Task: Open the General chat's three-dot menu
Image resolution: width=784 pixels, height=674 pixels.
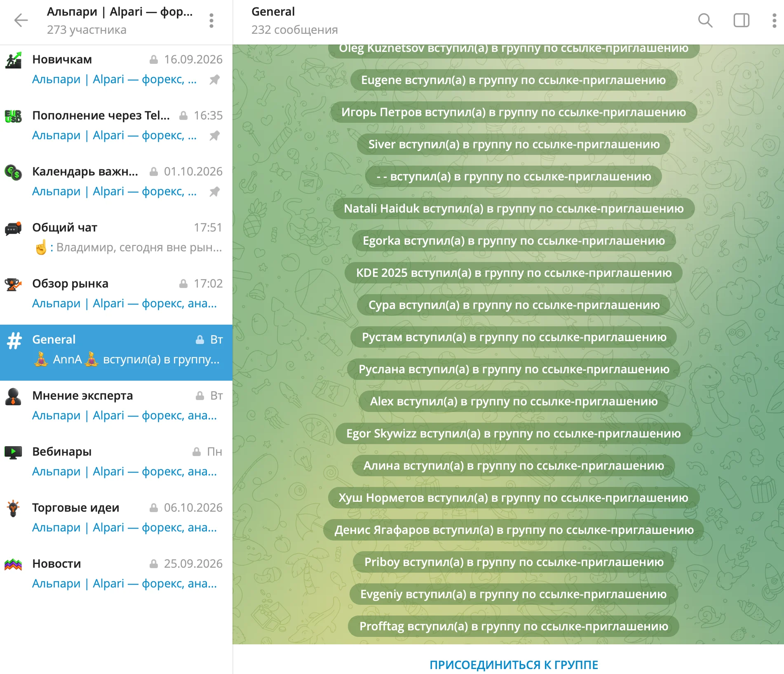Action: coord(774,20)
